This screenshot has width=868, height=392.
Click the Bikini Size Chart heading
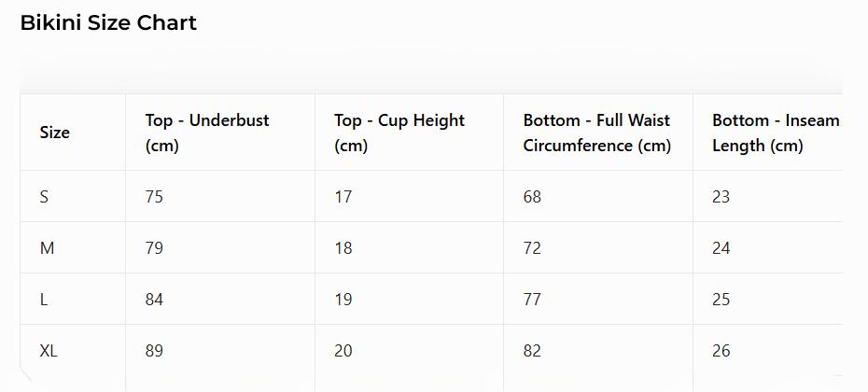(x=108, y=23)
